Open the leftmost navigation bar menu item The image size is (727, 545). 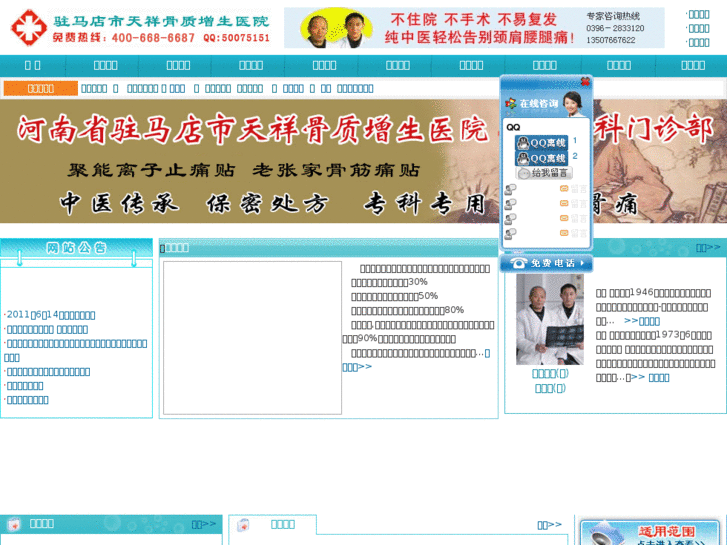click(x=32, y=65)
